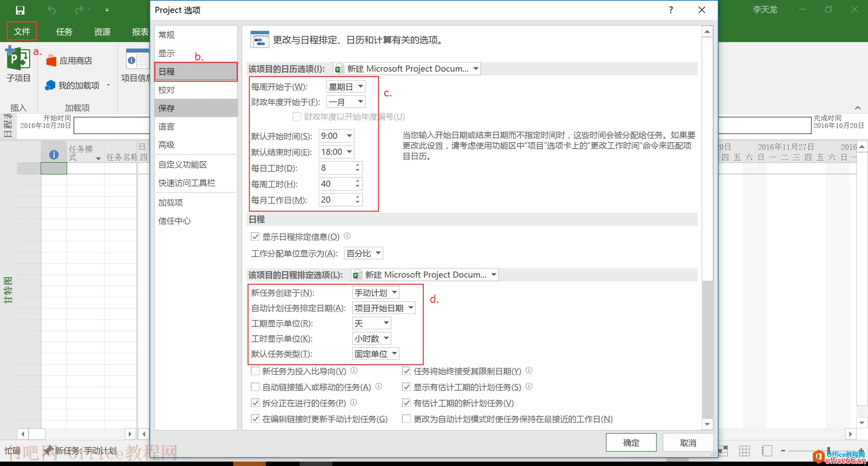Click dialog scrollbar up arrow

click(707, 32)
